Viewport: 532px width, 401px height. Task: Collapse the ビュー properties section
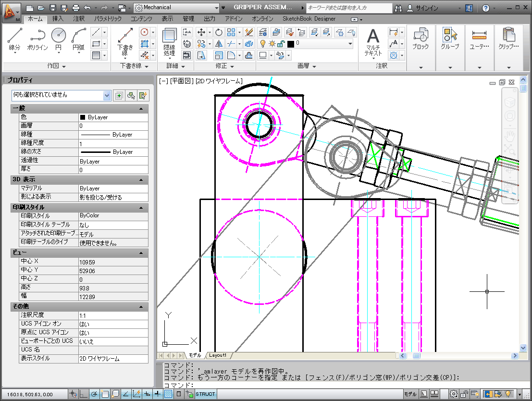[x=141, y=253]
